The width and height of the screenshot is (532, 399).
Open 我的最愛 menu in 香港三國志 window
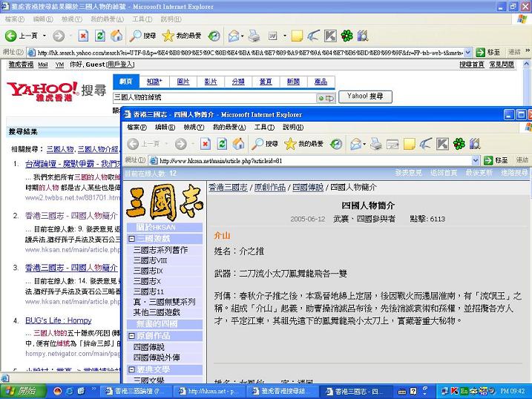tap(229, 127)
